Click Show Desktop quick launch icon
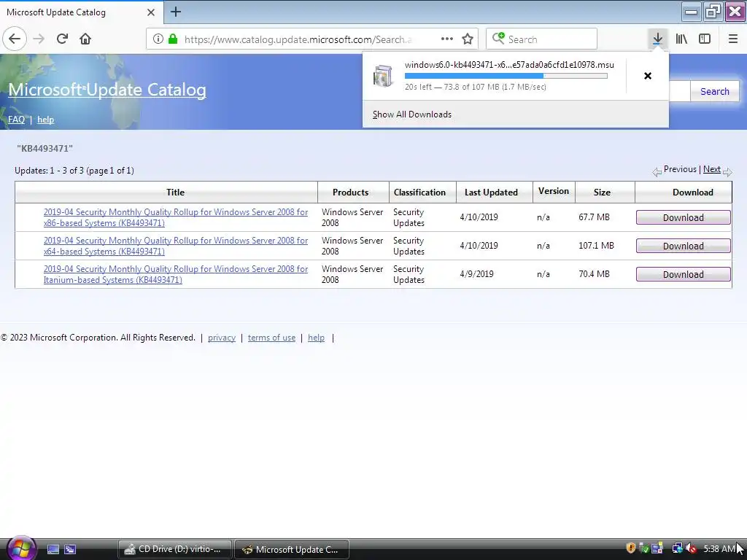Viewport: 747px width, 560px height. tap(53, 550)
